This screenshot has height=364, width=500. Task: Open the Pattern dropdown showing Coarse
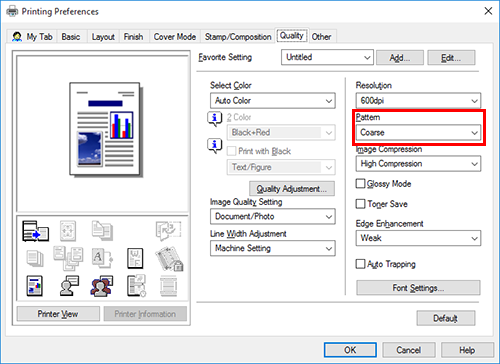418,133
